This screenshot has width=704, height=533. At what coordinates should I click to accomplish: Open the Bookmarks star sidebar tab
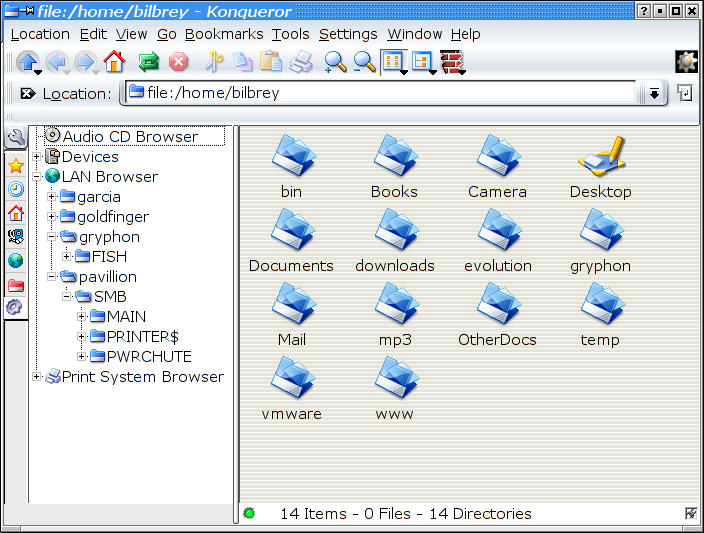16,166
